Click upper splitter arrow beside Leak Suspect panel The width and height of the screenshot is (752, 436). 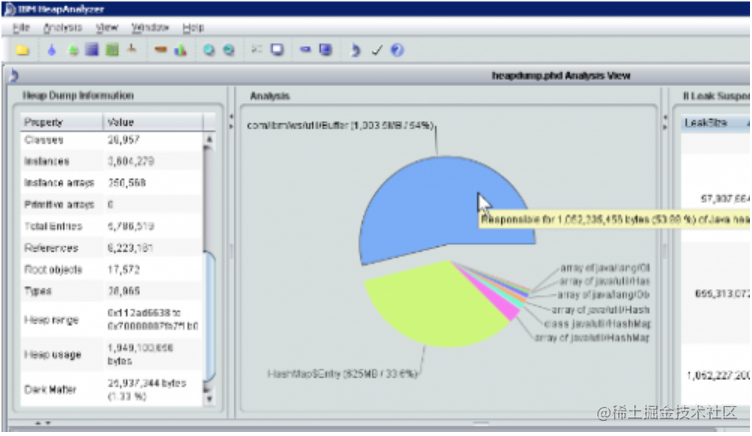665,117
